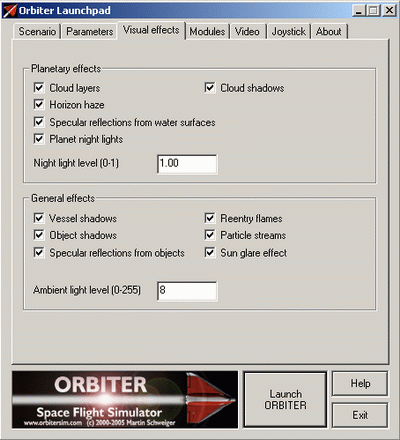Toggle specular reflections from water surfaces
Viewport: 400px width, 440px height.
click(x=39, y=122)
